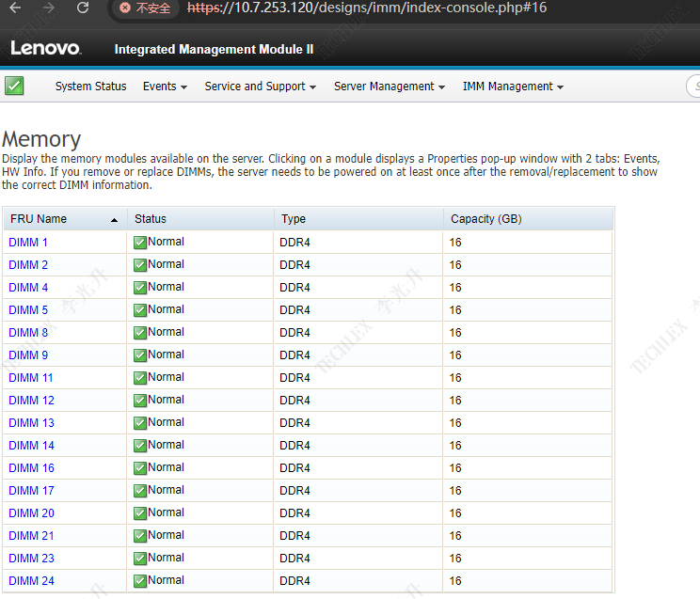Screen dimensions: 700x599
Task: Open DIMM 11 properties link
Action: click(31, 378)
